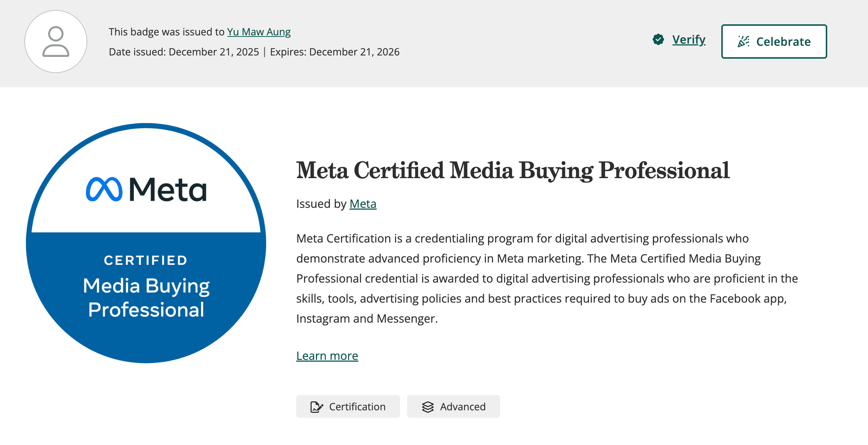The height and width of the screenshot is (445, 868).
Task: Click the Issued by Meta line
Action: (x=336, y=204)
